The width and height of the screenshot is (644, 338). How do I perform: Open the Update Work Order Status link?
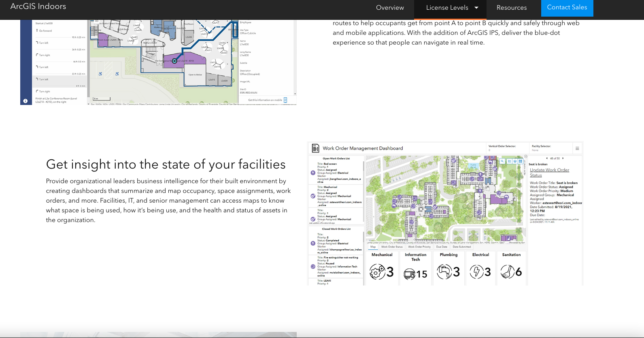[x=549, y=173]
